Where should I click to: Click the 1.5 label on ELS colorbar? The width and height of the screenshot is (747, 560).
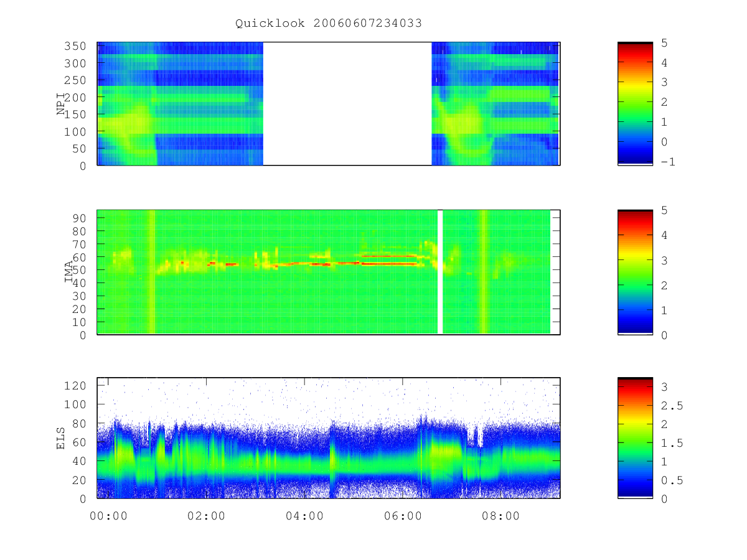672,443
